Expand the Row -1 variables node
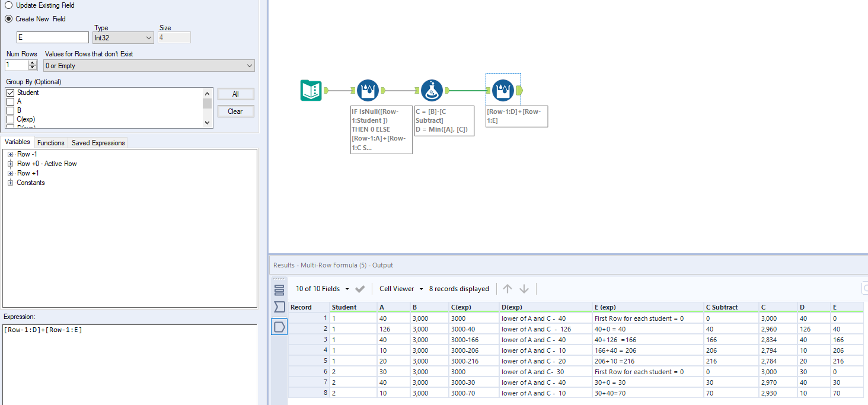The width and height of the screenshot is (868, 405). (x=10, y=155)
